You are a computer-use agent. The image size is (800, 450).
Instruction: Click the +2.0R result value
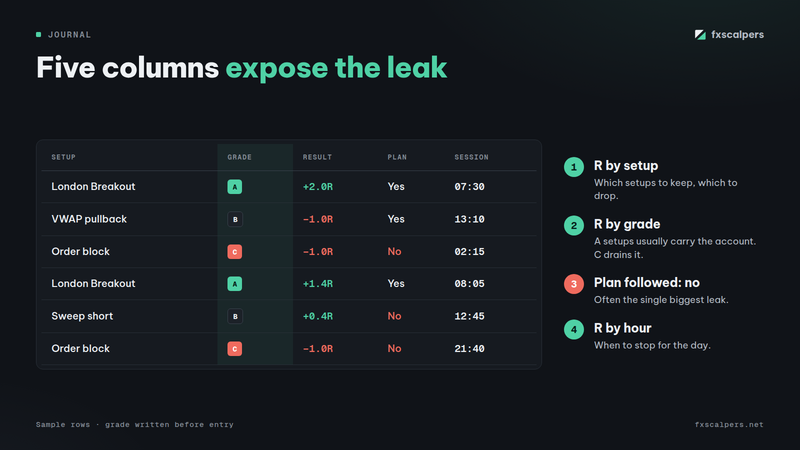(x=317, y=187)
